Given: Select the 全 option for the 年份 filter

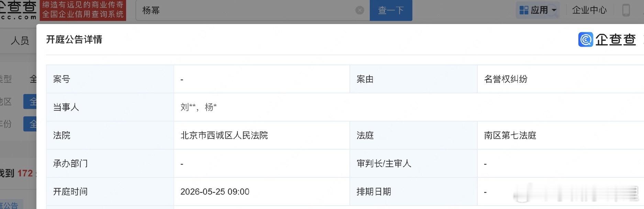Looking at the screenshot, I should (33, 124).
